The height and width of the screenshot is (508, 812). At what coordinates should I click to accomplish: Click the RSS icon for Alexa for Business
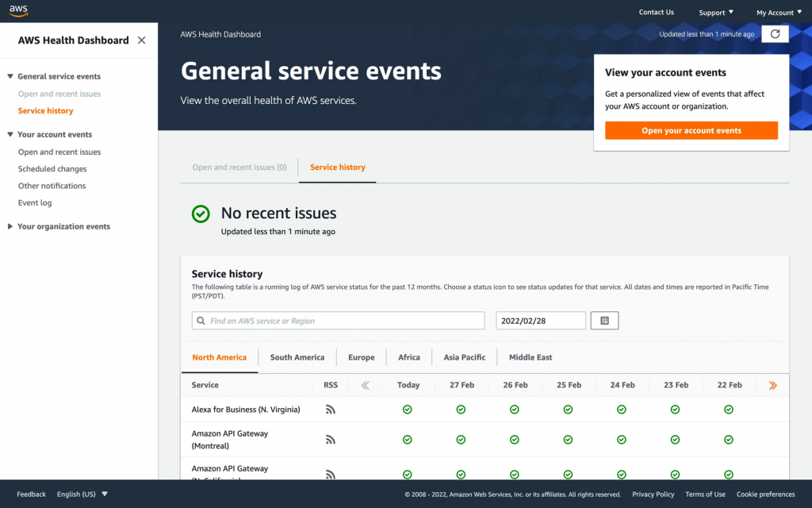pyautogui.click(x=331, y=410)
